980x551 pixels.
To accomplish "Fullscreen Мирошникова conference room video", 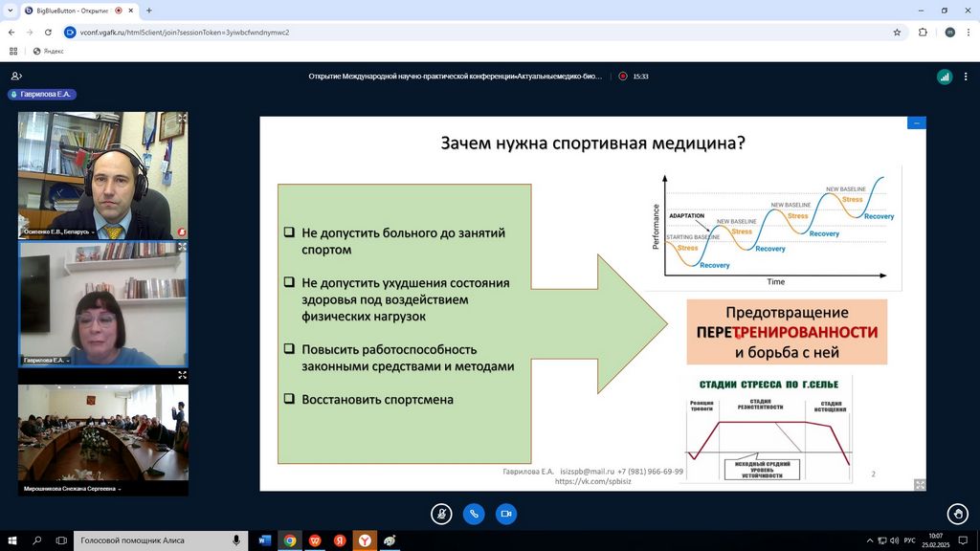I will point(182,375).
